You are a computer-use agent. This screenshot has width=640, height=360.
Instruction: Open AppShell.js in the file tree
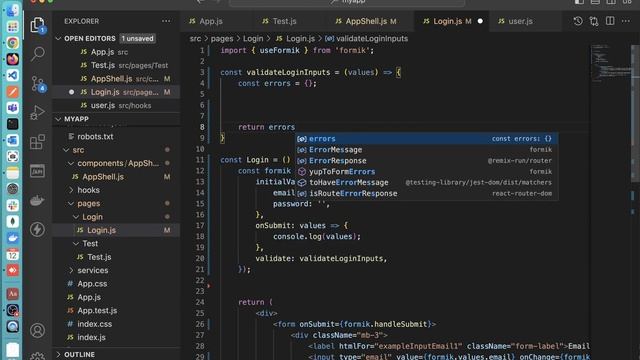[x=116, y=177]
